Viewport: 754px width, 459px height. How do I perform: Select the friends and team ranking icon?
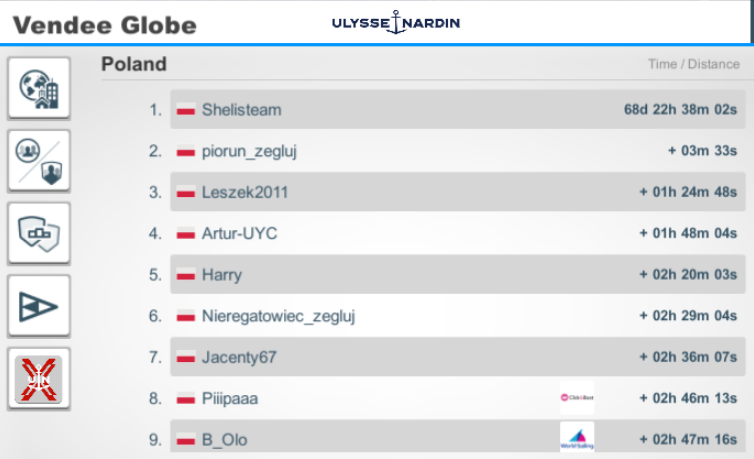39,161
